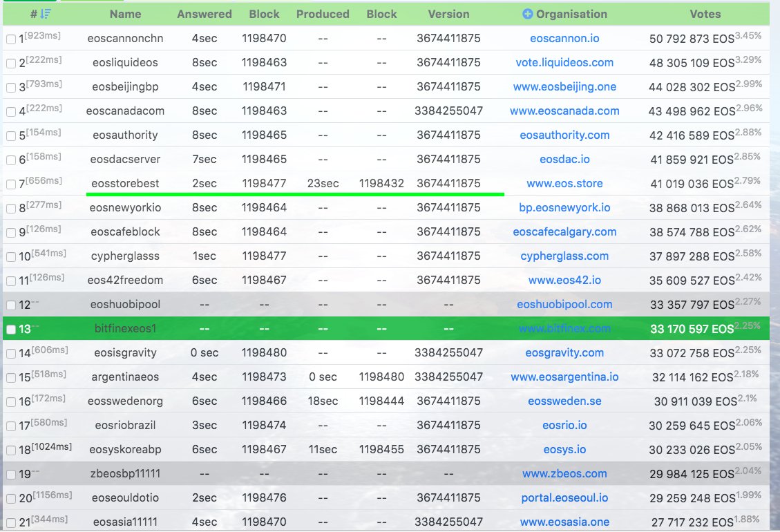The image size is (780, 532).
Task: Visit bp.eosnewyork.io link
Action: click(x=564, y=207)
